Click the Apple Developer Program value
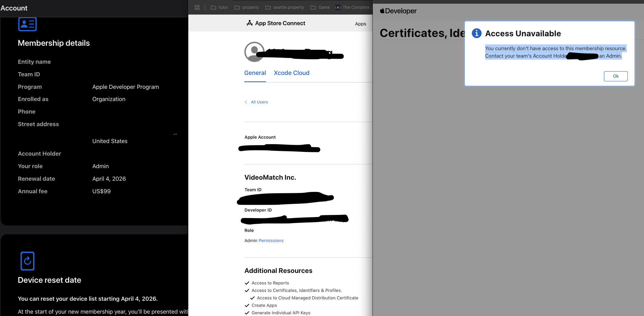 point(126,87)
